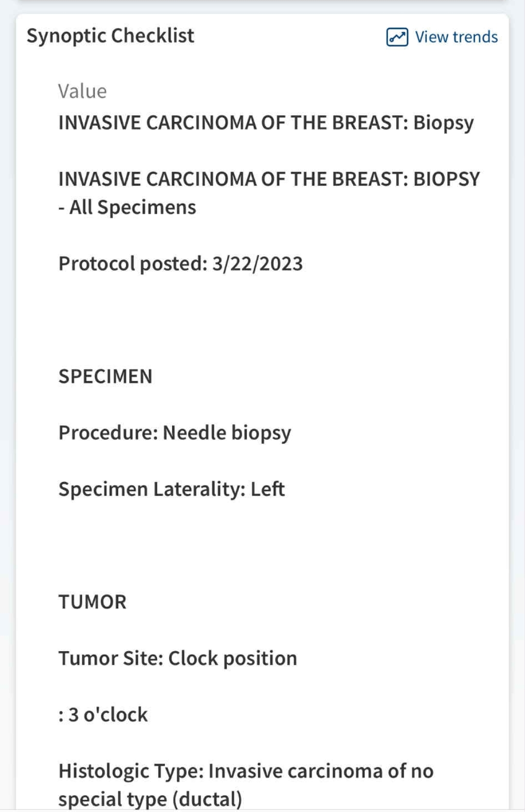The image size is (525, 812).
Task: Click the trends chart icon
Action: (x=397, y=37)
